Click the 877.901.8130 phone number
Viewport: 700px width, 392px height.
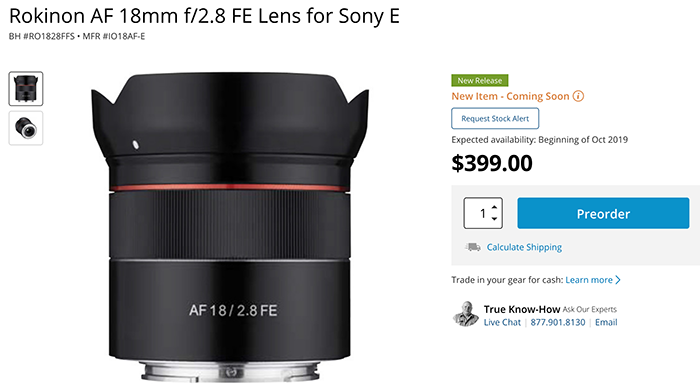coord(558,322)
